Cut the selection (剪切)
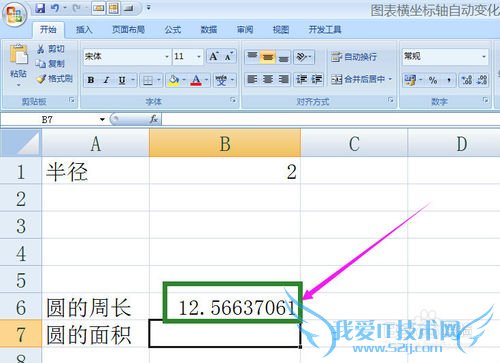 pyautogui.click(x=51, y=49)
